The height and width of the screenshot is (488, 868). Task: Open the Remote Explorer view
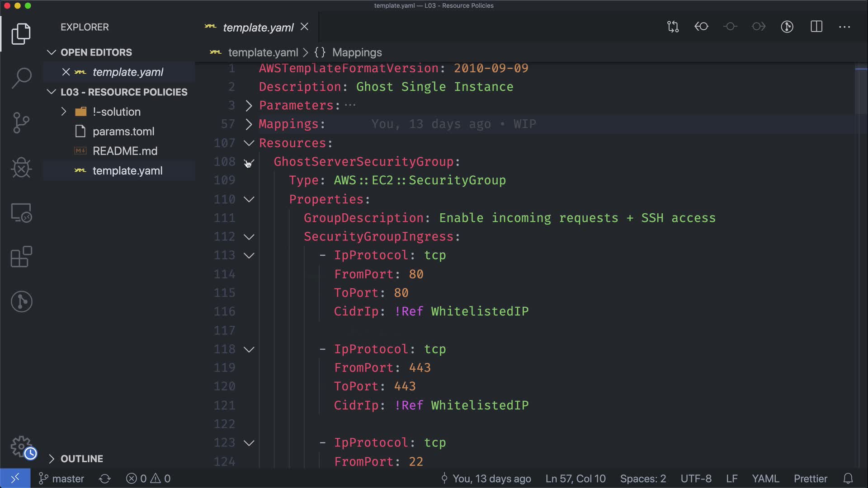point(21,212)
